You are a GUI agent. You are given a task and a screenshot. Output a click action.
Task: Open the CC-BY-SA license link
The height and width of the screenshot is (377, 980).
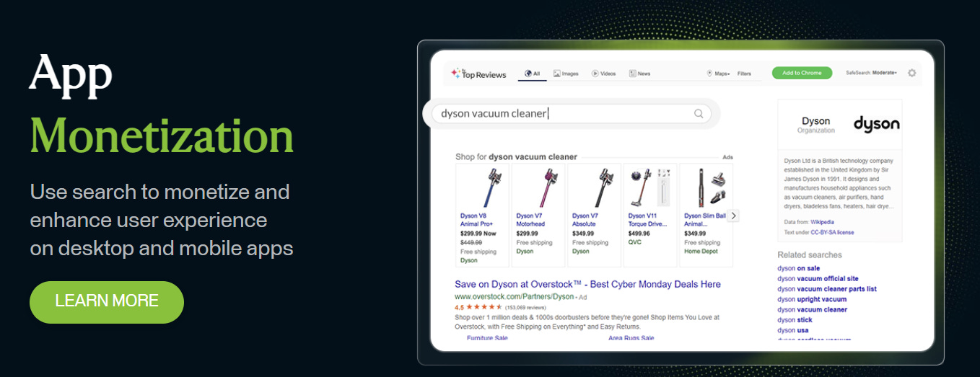(x=832, y=232)
